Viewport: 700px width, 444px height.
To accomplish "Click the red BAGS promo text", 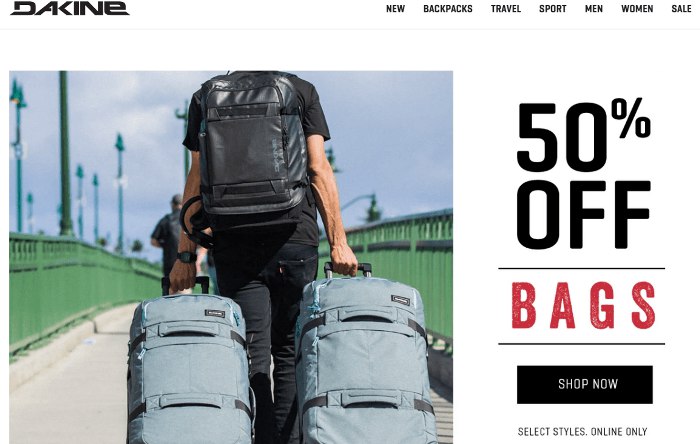I will (x=583, y=306).
